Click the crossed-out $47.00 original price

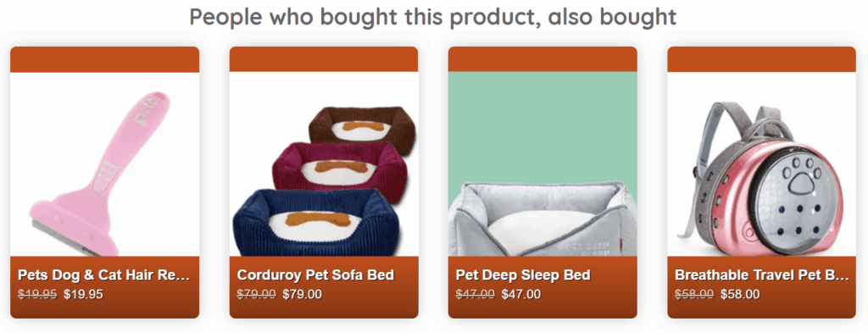[475, 294]
